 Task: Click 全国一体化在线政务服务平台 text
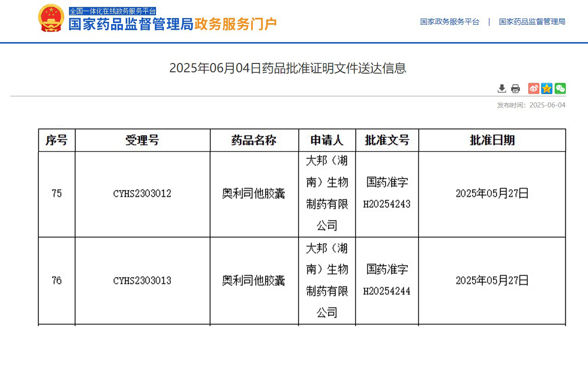click(113, 11)
